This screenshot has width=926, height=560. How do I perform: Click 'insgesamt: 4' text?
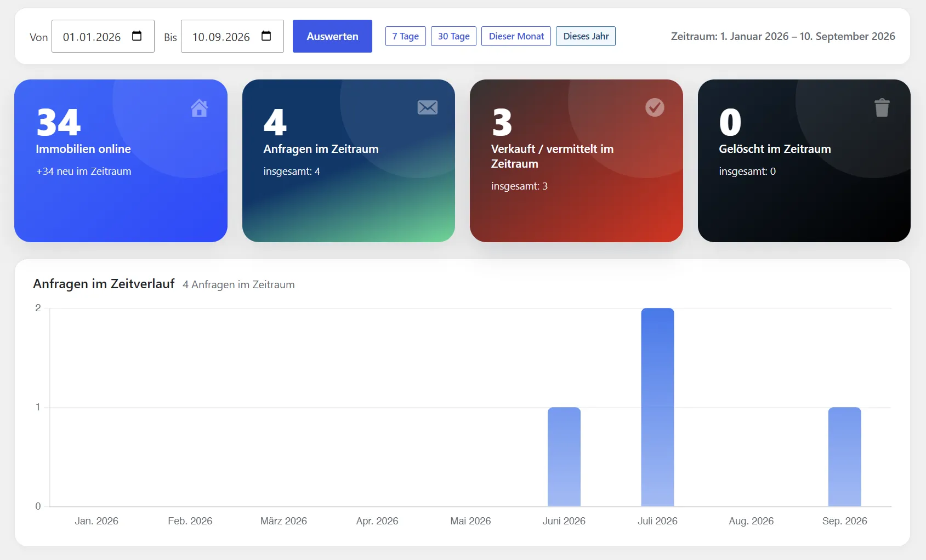coord(292,172)
